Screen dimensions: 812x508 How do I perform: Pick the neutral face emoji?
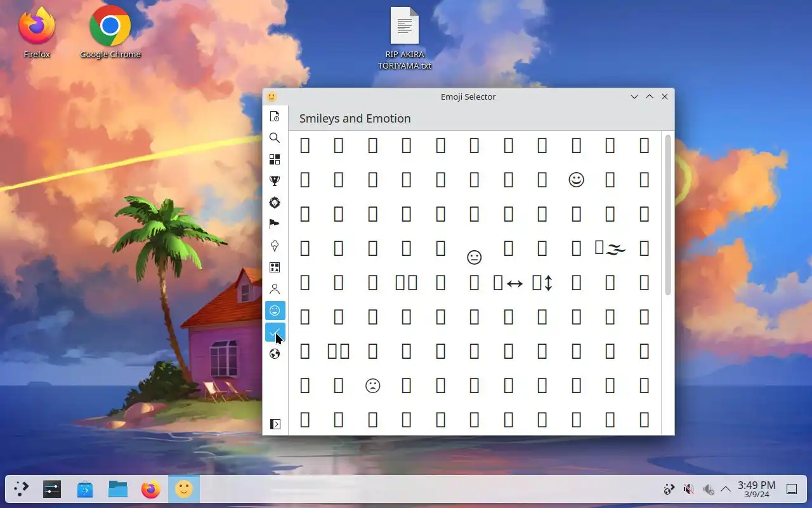point(474,257)
